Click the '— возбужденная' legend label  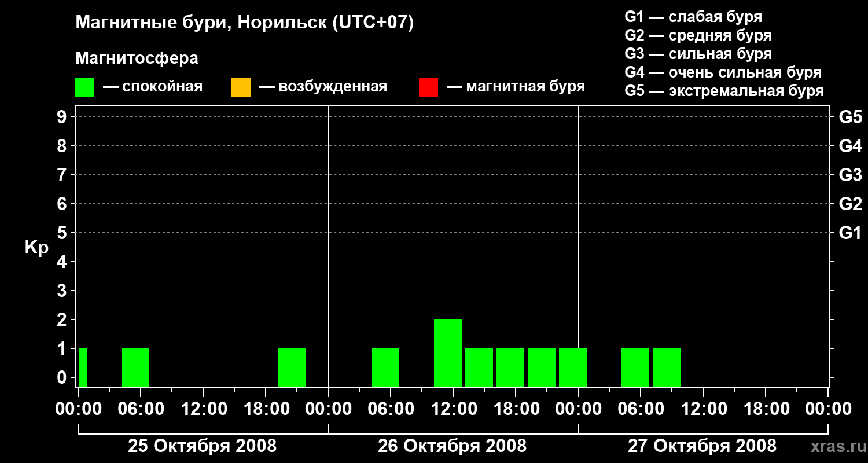[323, 87]
